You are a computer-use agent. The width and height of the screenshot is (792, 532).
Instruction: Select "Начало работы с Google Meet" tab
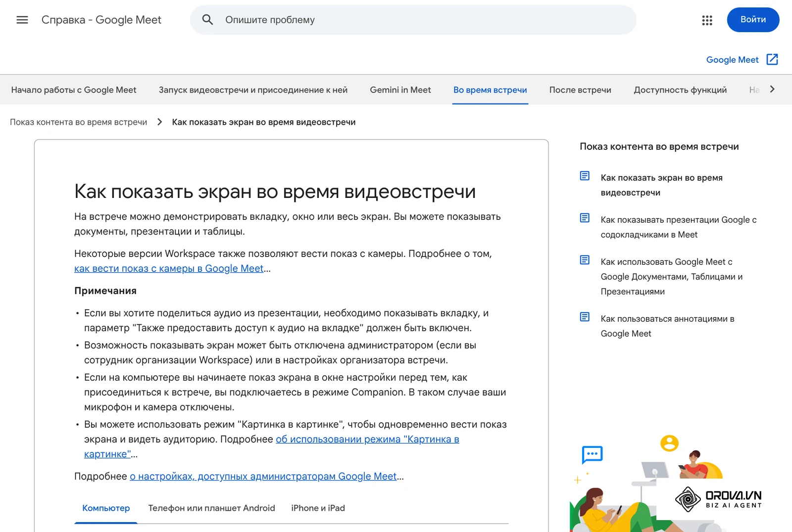pos(74,90)
